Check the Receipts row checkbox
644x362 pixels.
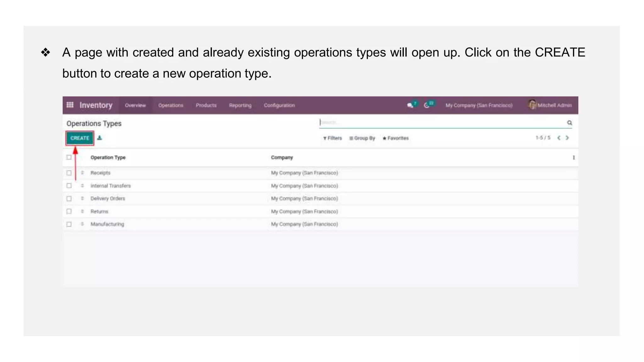click(69, 173)
